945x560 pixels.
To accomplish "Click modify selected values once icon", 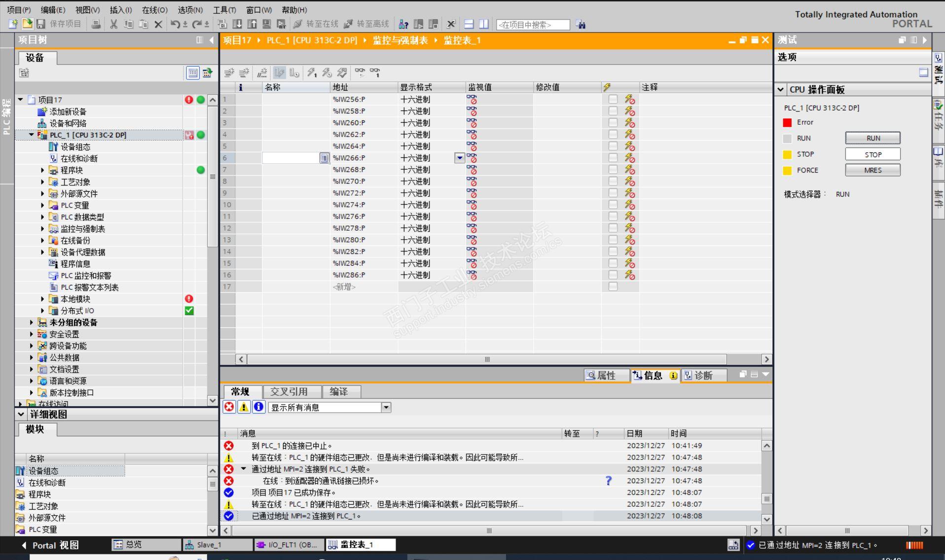I will pyautogui.click(x=312, y=73).
